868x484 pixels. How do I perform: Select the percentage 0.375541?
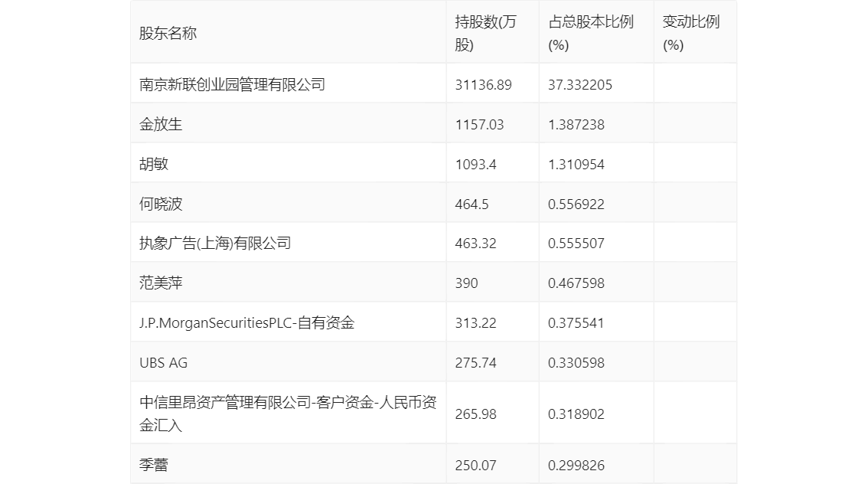pos(576,323)
